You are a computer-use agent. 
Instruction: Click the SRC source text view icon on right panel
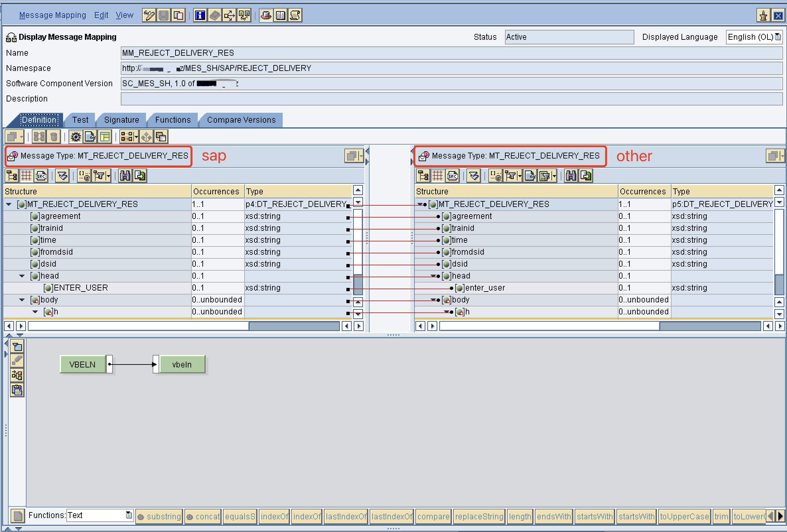[453, 176]
